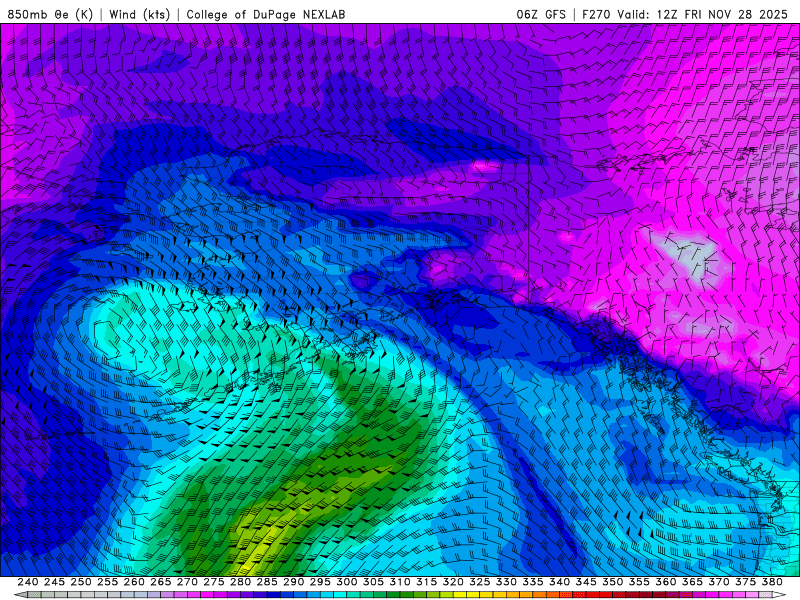Click the 240 legend value
This screenshot has width=800, height=600.
click(x=28, y=582)
